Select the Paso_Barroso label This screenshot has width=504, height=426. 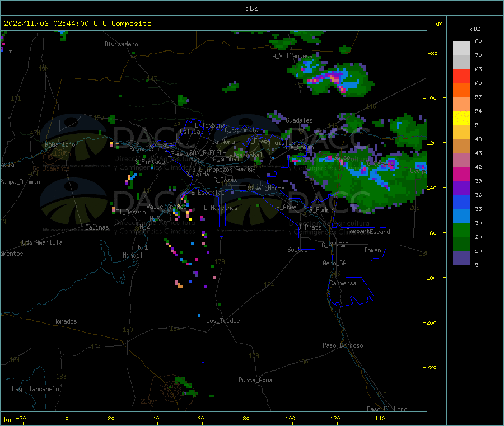(x=343, y=346)
